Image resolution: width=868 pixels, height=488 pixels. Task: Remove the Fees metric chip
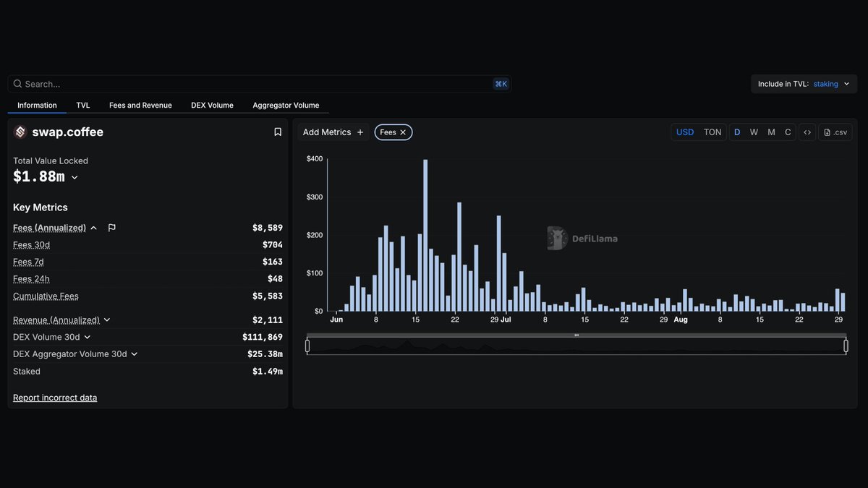[403, 132]
